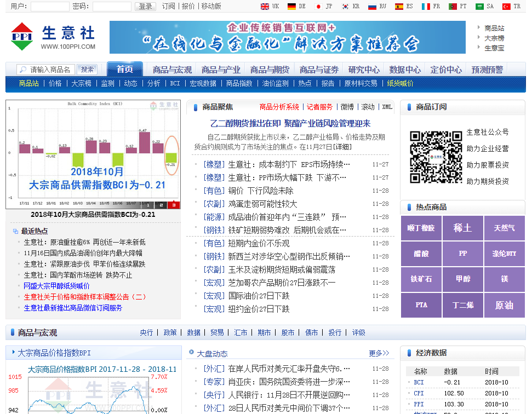The width and height of the screenshot is (532, 414).
Task: Open the 生意社最新推出商品微信订阅服务 link
Action: [73, 308]
